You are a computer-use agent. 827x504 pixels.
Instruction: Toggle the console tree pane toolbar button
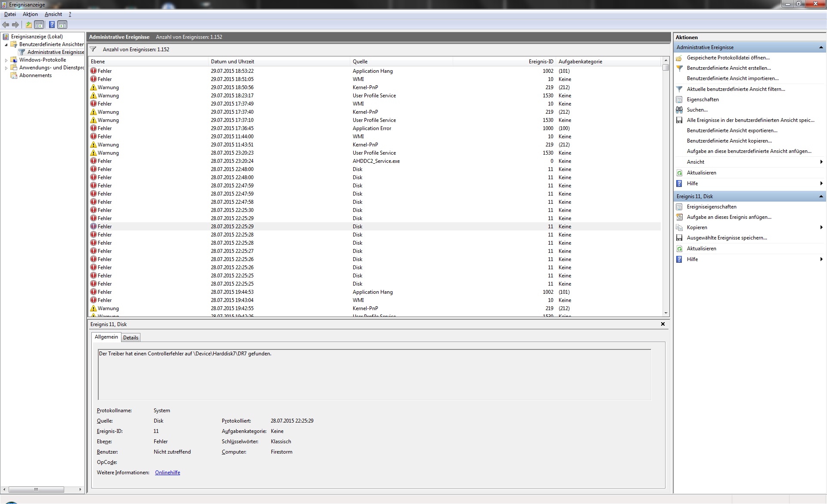39,25
